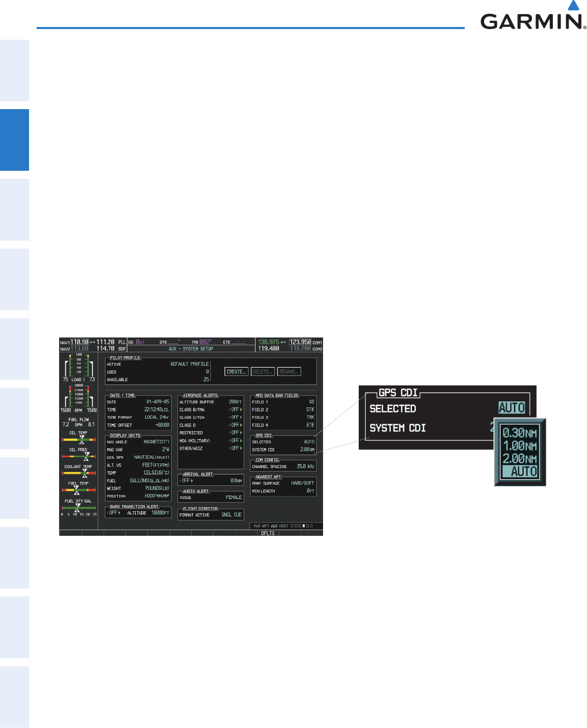
Task: Choose 0.30NM in the enlarged CDI list
Action: pyautogui.click(x=519, y=433)
